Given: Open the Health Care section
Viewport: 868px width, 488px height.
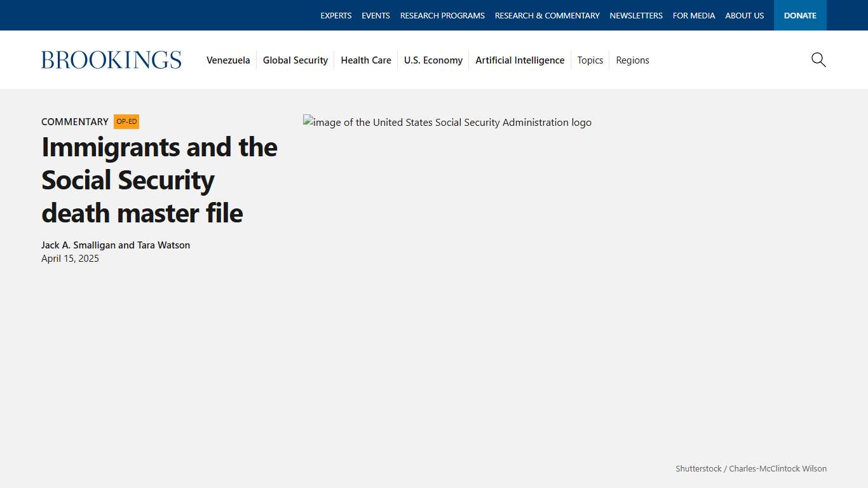Looking at the screenshot, I should 366,60.
